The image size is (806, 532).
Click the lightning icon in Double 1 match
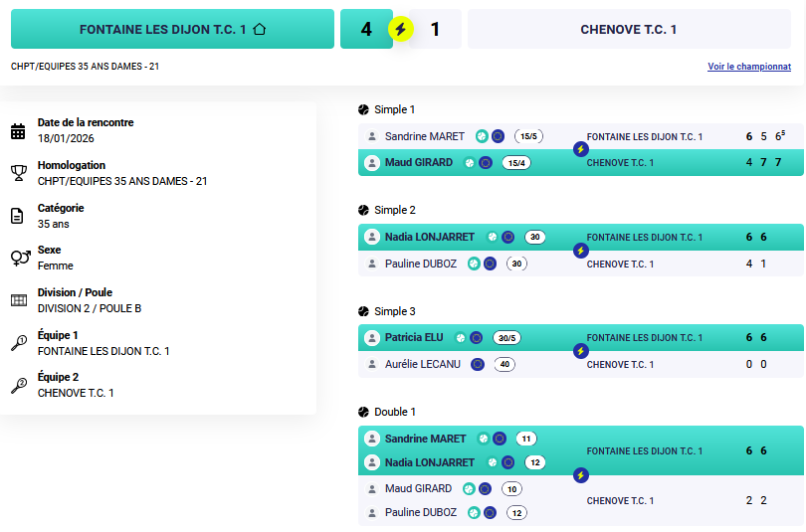[x=581, y=475]
